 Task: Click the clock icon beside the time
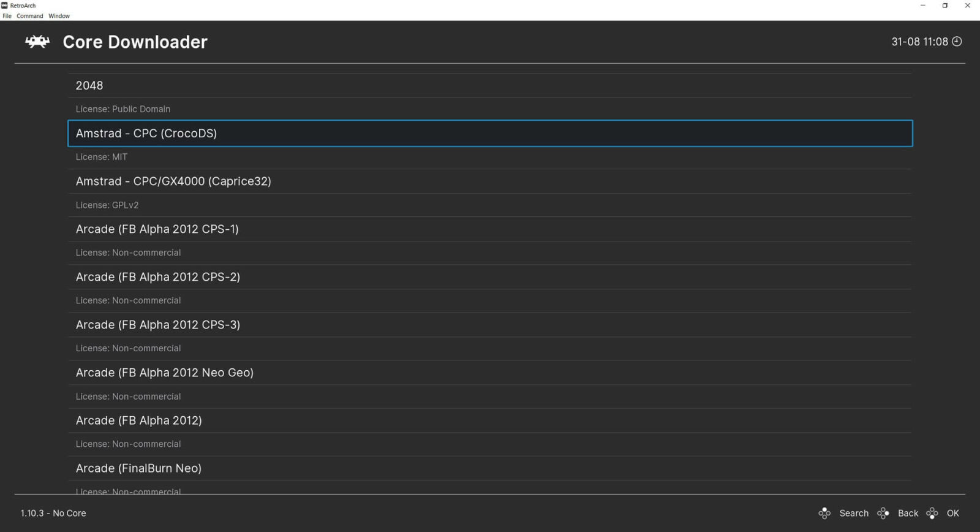(957, 42)
